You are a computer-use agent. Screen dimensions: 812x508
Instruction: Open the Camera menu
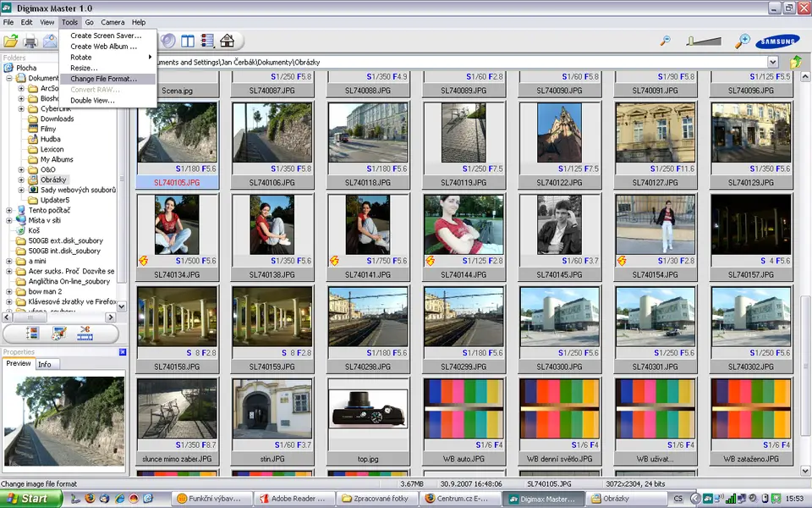(112, 22)
